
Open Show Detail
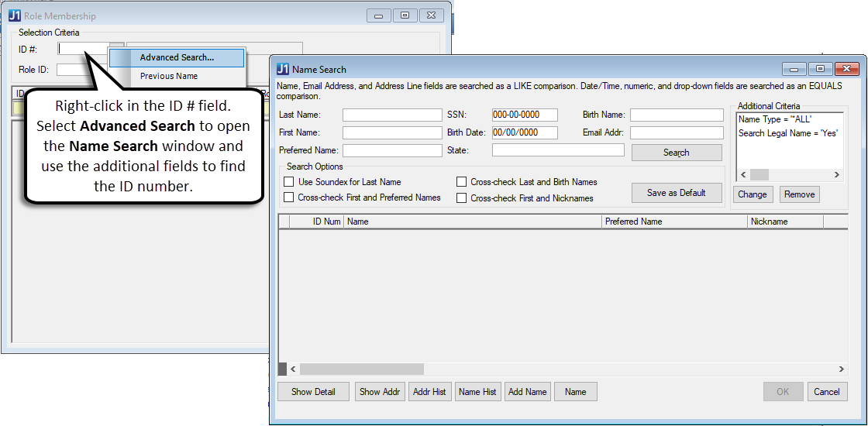coord(313,392)
